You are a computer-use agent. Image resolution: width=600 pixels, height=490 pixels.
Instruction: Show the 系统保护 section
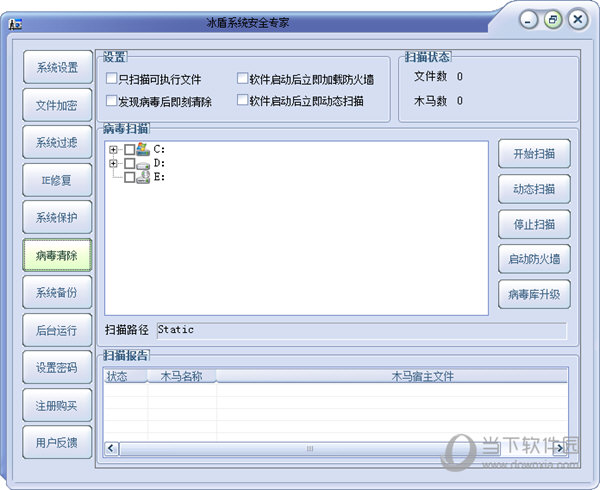(57, 217)
